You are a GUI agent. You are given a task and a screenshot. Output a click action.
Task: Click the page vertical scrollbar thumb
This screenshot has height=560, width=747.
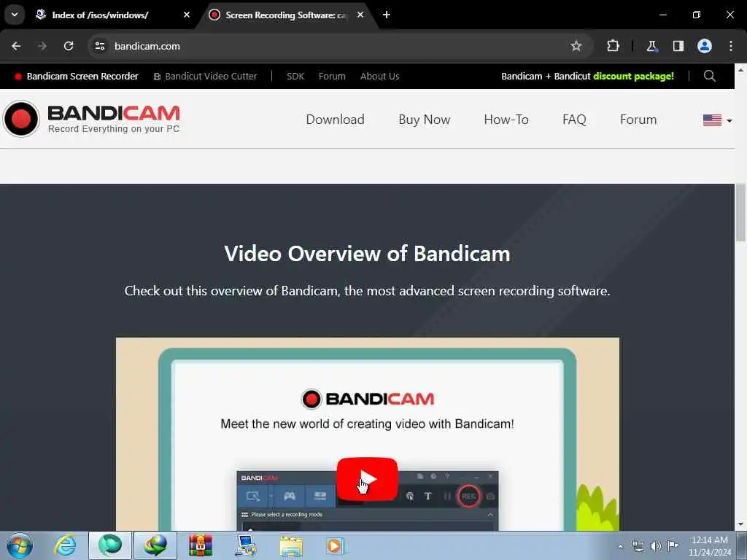[740, 212]
